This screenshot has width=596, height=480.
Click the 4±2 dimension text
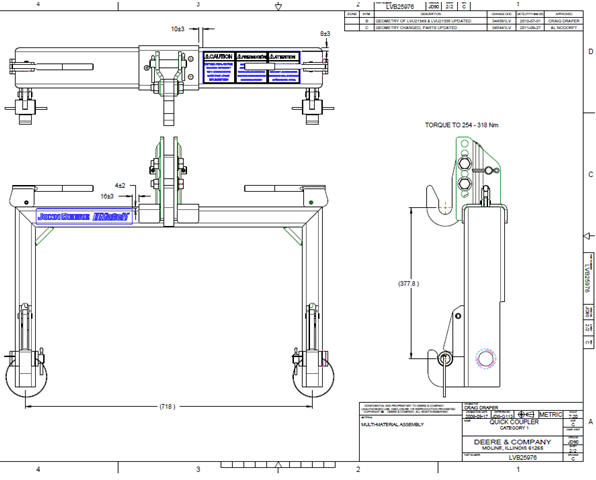[x=120, y=185]
